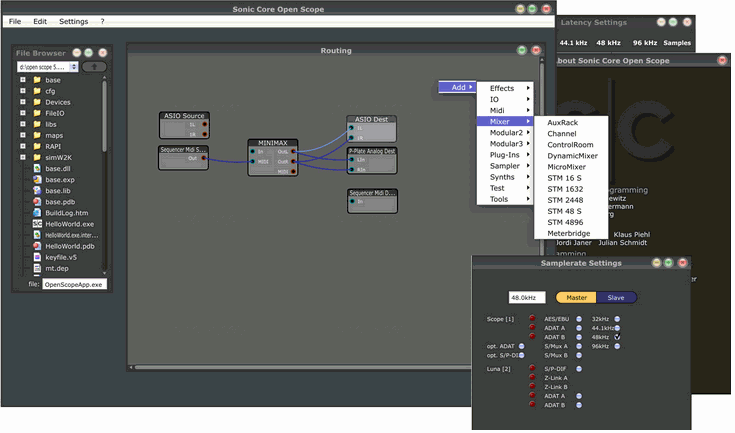Click the MINIMAX MIDI input port
This screenshot has height=433, width=735.
pos(253,162)
